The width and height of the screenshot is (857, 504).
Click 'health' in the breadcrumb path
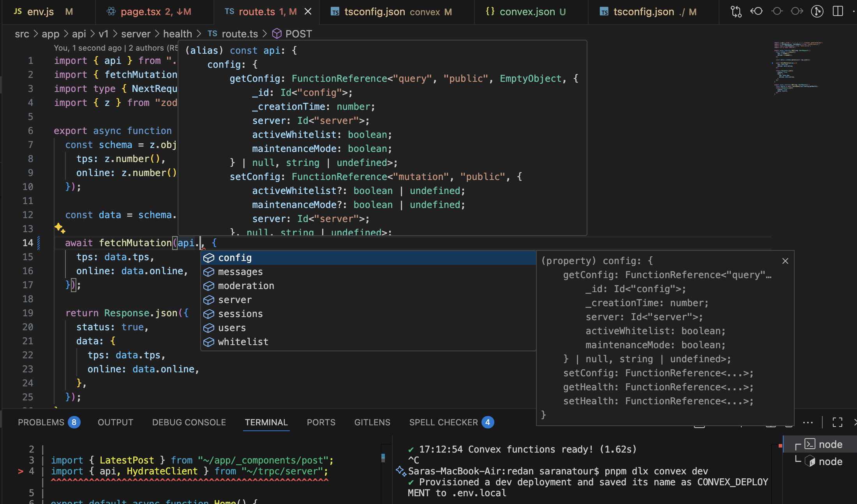click(x=178, y=34)
